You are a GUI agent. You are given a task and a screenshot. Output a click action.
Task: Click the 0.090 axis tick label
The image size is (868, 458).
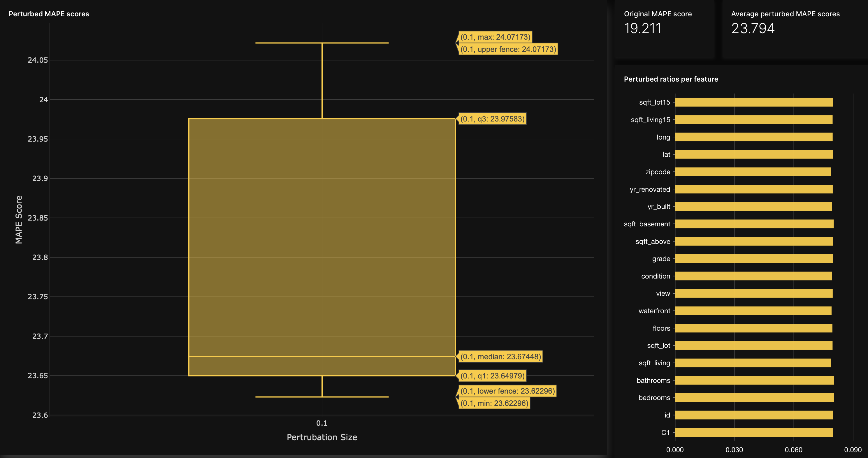(853, 450)
